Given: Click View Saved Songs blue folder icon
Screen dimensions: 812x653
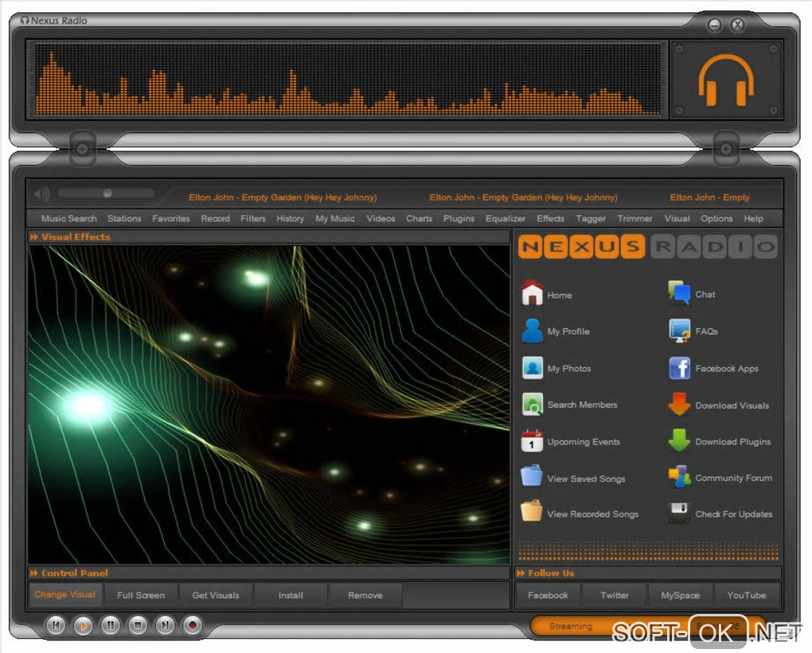Looking at the screenshot, I should 532,476.
